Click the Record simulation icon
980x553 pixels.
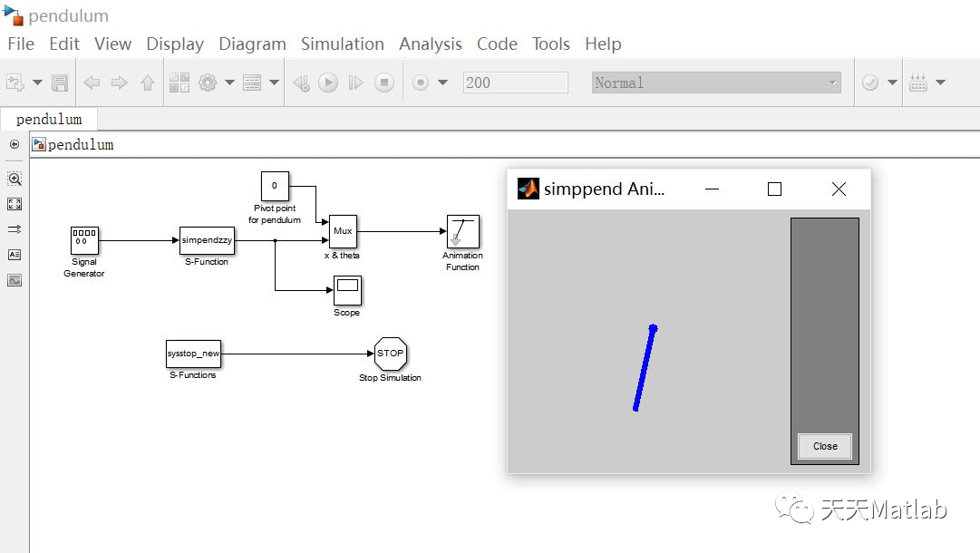(421, 82)
